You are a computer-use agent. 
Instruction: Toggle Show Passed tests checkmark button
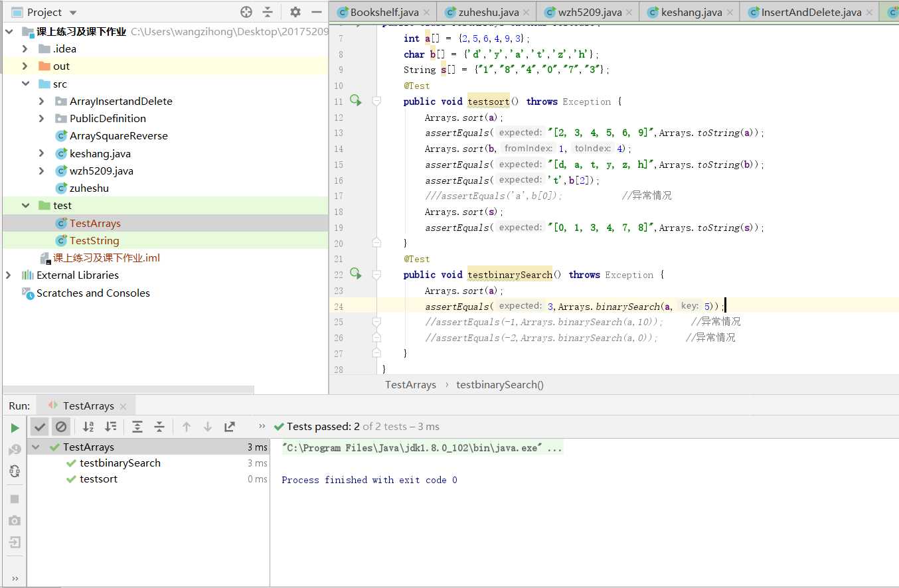(40, 427)
